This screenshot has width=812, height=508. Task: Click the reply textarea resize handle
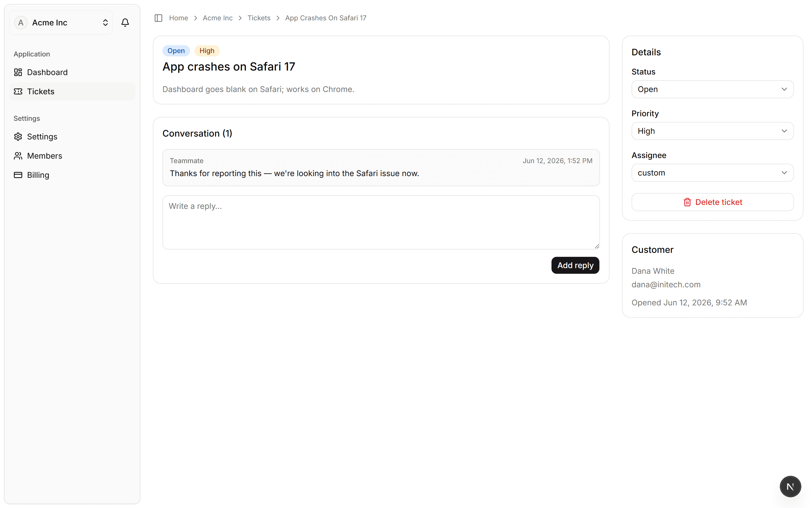pyautogui.click(x=597, y=246)
